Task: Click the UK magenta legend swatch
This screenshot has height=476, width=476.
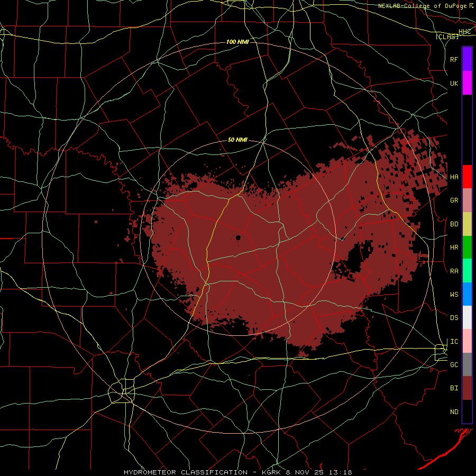Action: click(x=467, y=83)
